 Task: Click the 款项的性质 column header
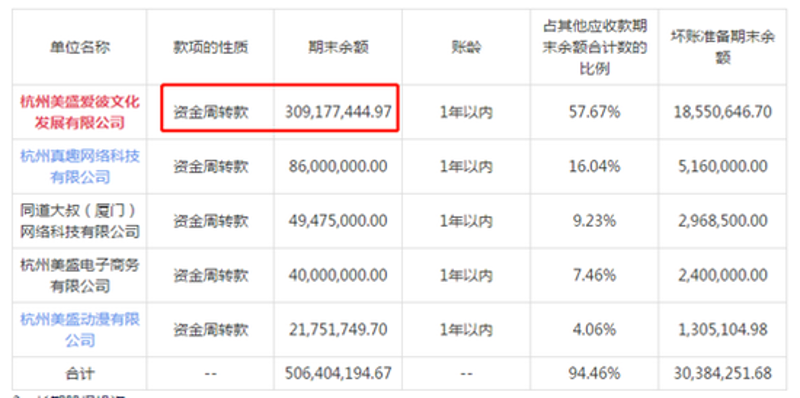tap(210, 47)
